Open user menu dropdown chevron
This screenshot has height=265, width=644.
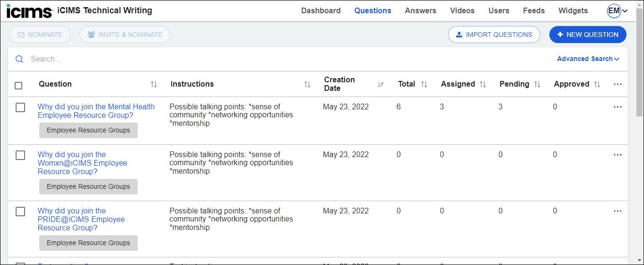tap(625, 11)
